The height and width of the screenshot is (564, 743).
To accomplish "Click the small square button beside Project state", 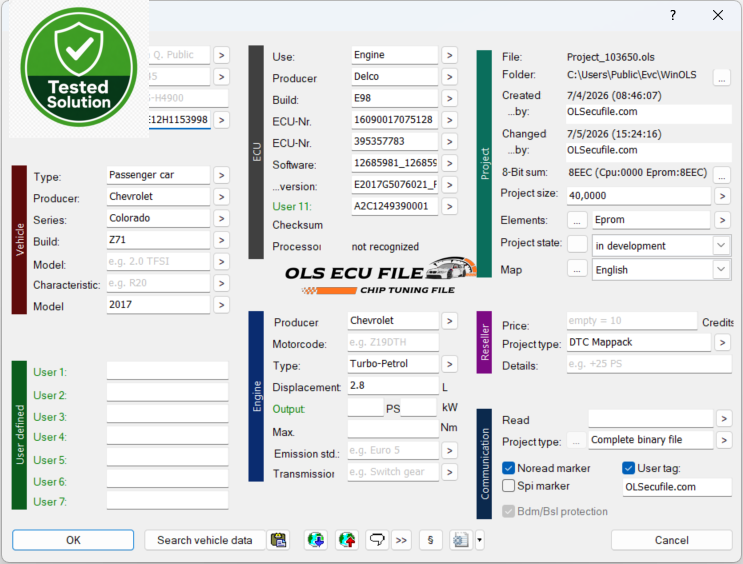I will pos(577,244).
